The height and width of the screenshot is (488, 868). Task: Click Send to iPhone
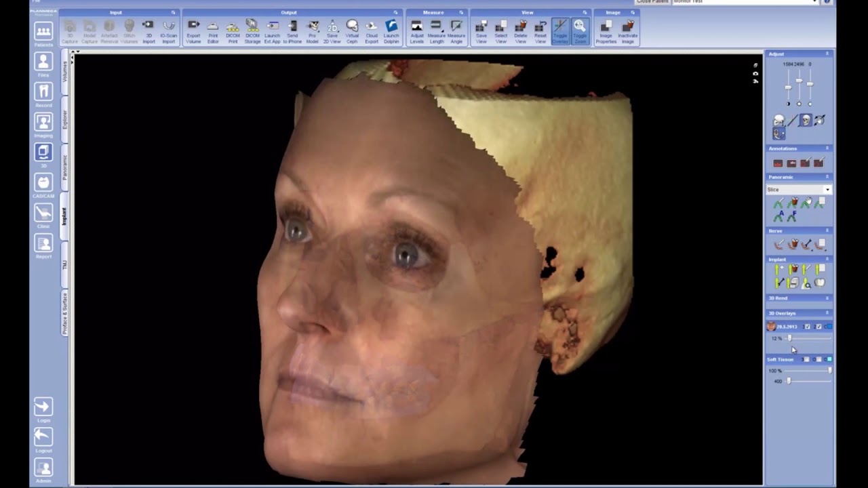point(292,31)
